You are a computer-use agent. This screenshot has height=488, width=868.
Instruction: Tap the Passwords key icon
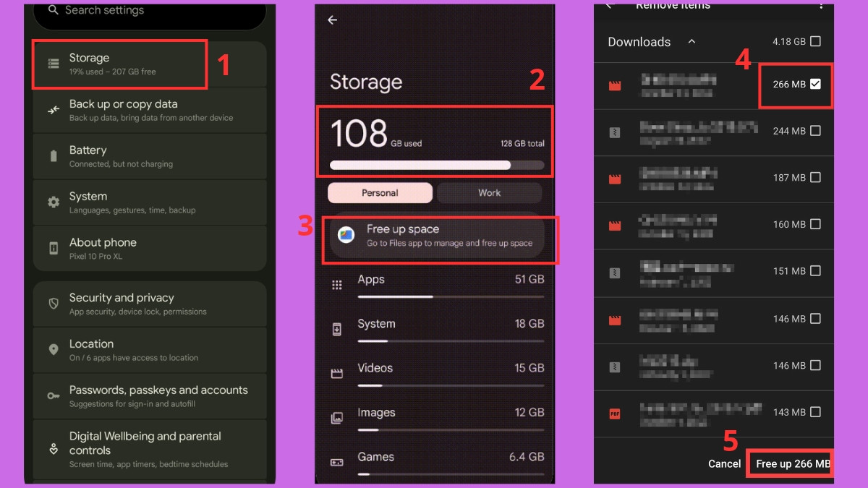[54, 396]
